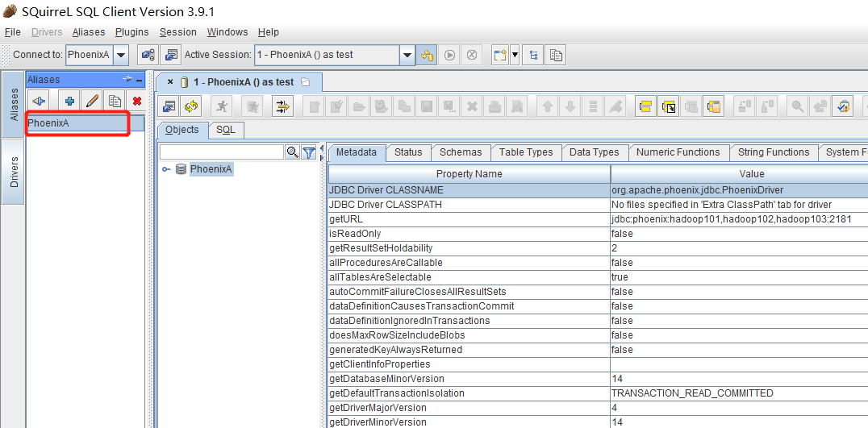This screenshot has width=868, height=428.
Task: Click the yellow boxes icon with arrow overlay
Action: click(x=669, y=106)
